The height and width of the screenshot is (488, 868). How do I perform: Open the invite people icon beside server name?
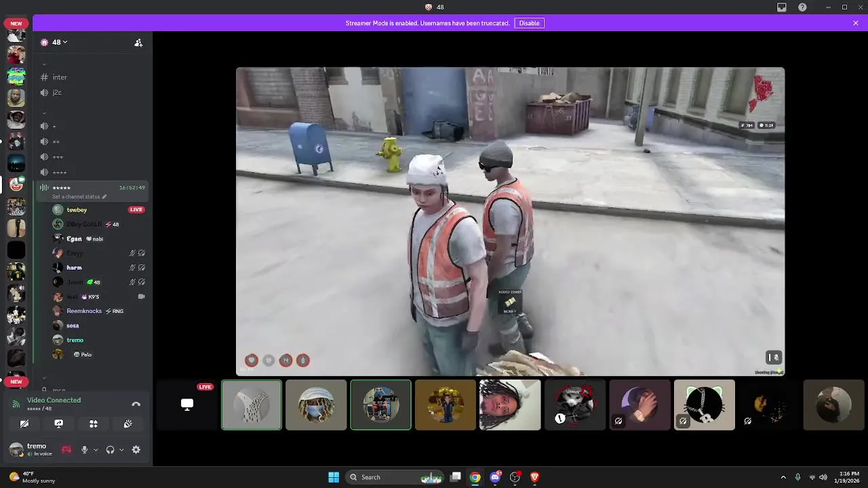[138, 42]
